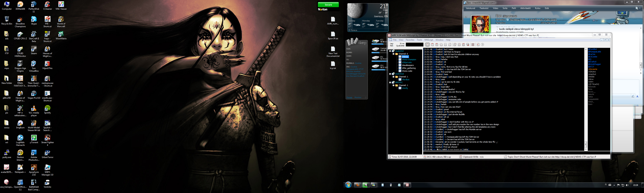This screenshot has height=193, width=644.
Task: Collapse the GeekShed server tree node
Action: point(390,74)
